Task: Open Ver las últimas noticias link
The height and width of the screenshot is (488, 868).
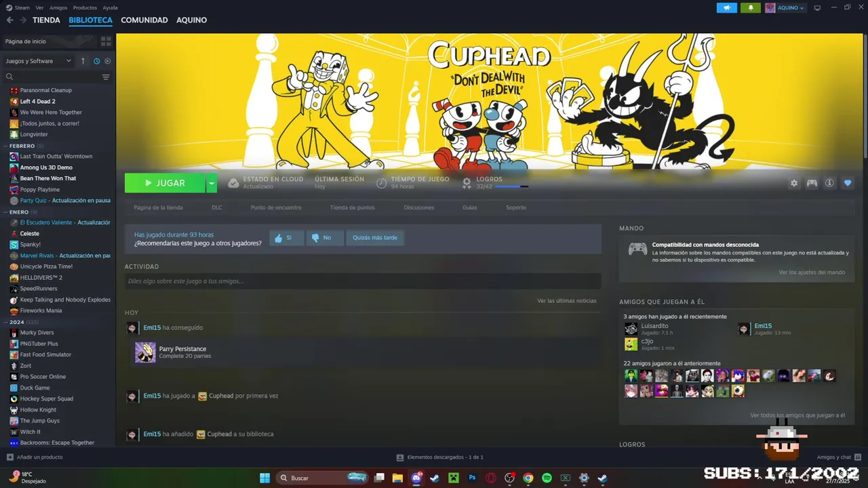Action: pos(567,300)
